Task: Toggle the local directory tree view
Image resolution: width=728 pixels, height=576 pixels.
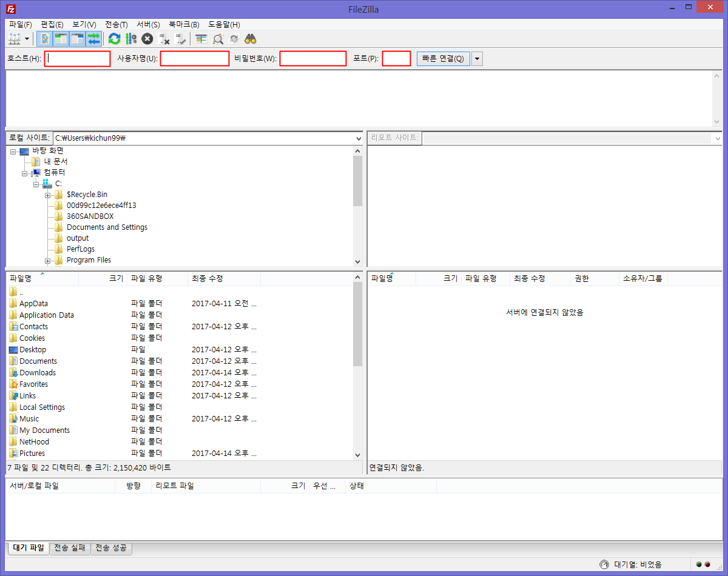Action: (x=61, y=39)
